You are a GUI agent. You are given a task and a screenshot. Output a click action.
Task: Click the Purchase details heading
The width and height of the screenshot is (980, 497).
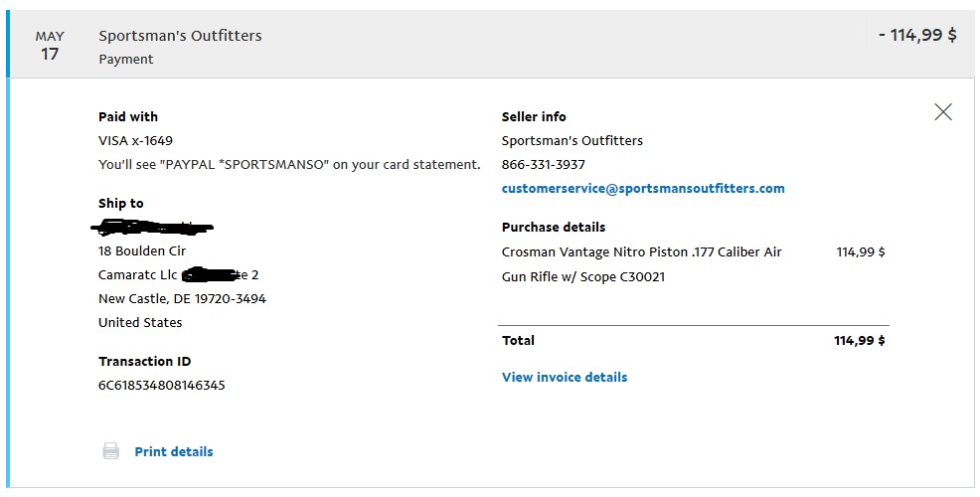pos(554,227)
